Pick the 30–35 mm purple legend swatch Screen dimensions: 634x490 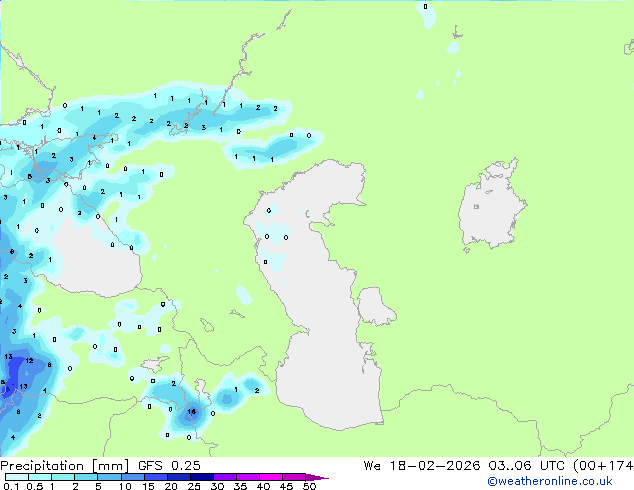tap(224, 477)
